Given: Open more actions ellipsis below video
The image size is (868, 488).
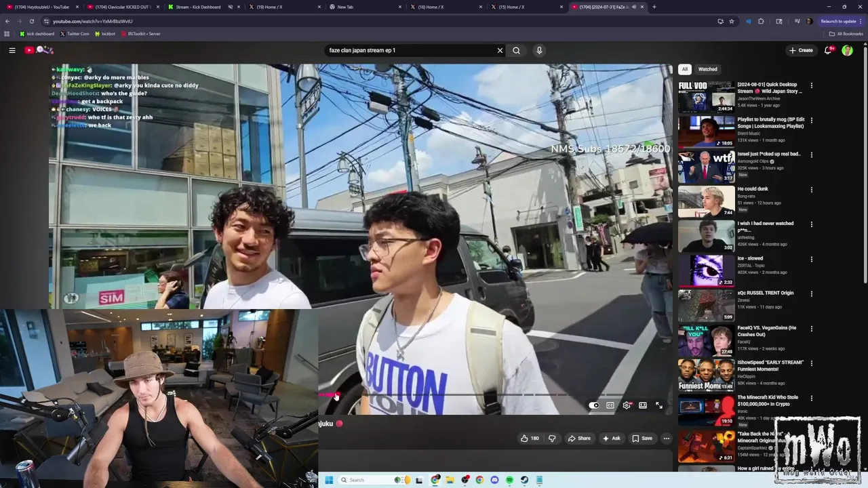Looking at the screenshot, I should pos(666,439).
